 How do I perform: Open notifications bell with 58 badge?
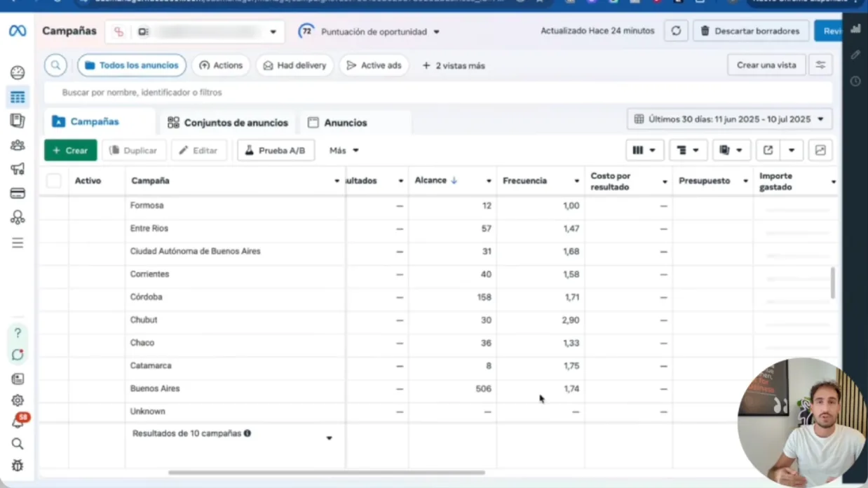(x=18, y=421)
